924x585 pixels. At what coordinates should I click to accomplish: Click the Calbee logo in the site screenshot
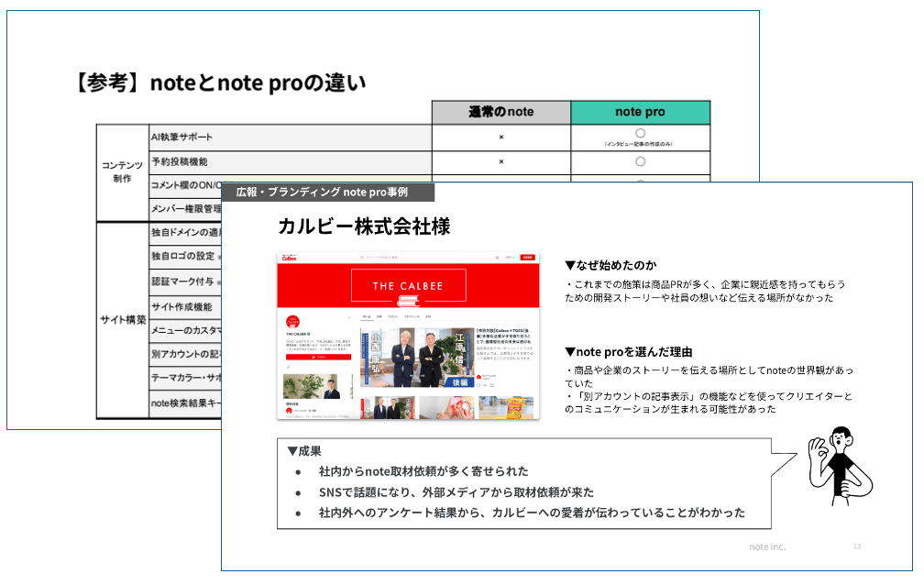tap(290, 258)
